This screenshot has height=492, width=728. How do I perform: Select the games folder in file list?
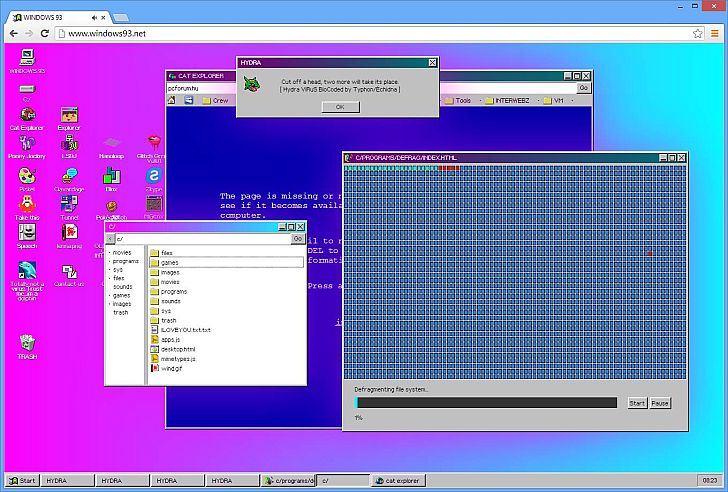(227, 262)
